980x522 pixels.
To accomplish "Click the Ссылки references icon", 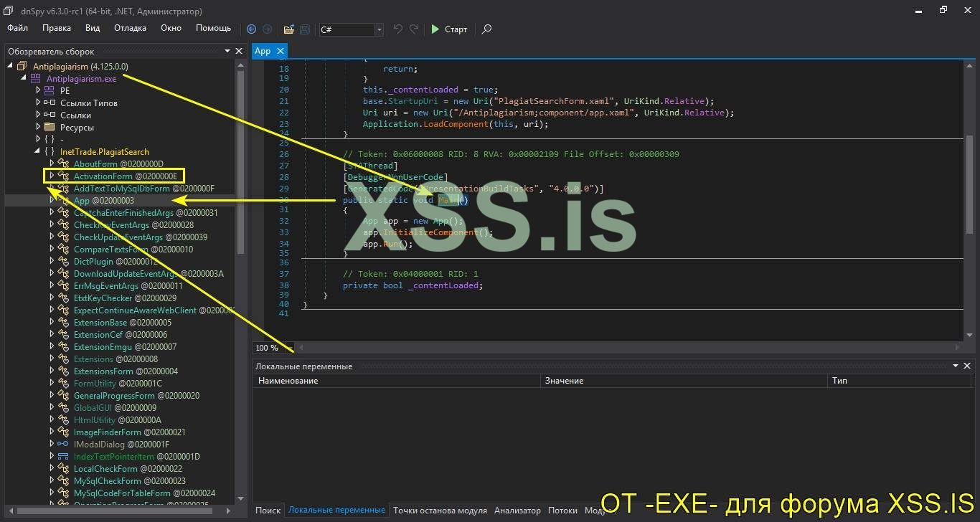I will point(50,115).
